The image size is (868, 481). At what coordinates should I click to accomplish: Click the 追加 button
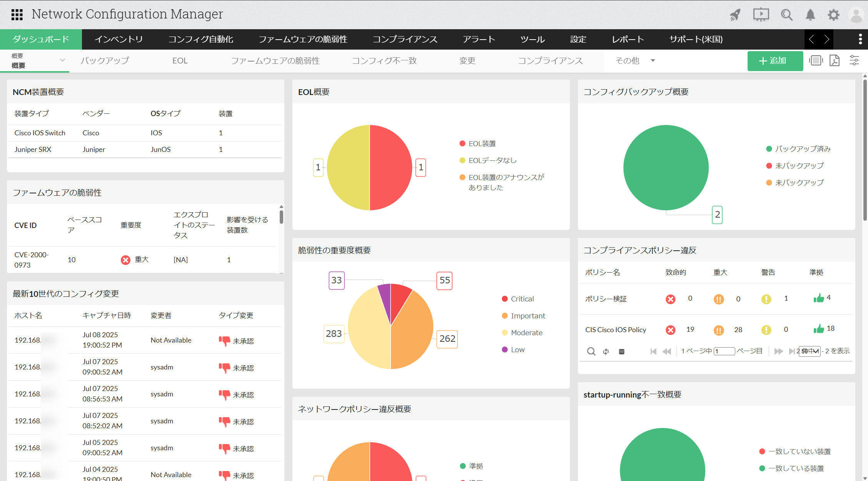point(775,61)
